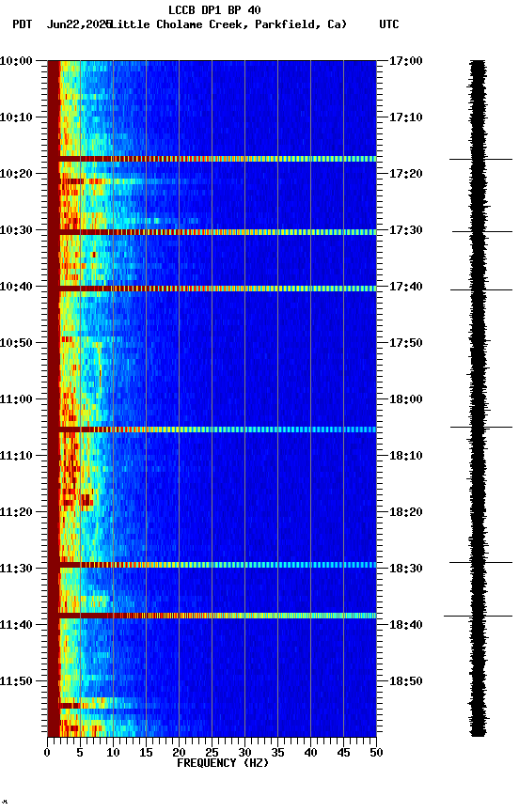
Task: Click the 10:30 PDT time label
Action: click(x=16, y=230)
